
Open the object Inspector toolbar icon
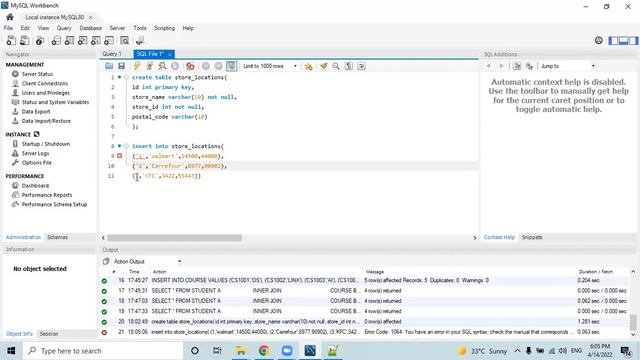(40, 40)
